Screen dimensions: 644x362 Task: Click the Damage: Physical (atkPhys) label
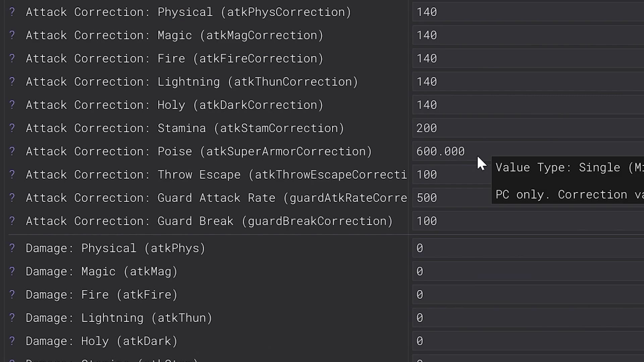point(115,248)
